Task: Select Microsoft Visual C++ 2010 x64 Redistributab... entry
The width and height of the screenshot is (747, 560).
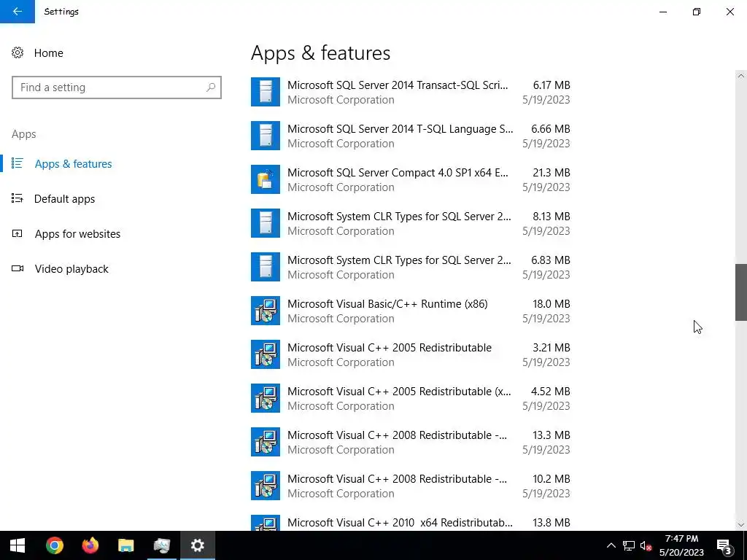Action: (411, 522)
